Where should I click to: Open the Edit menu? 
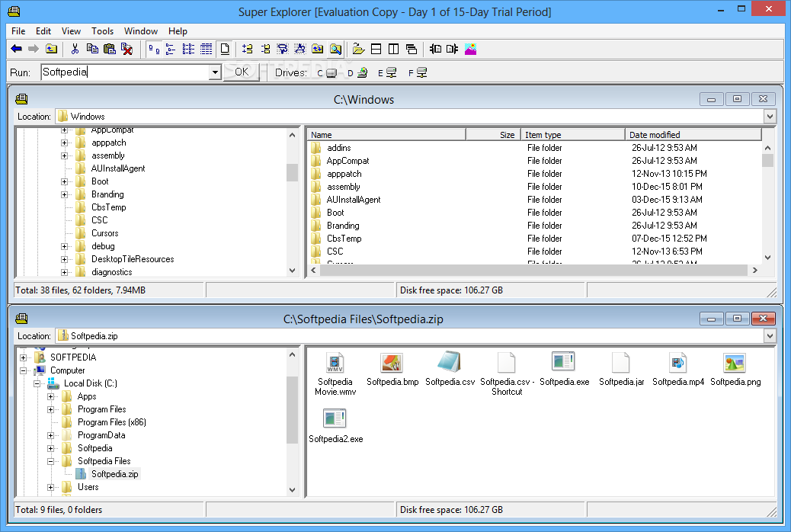[x=43, y=30]
